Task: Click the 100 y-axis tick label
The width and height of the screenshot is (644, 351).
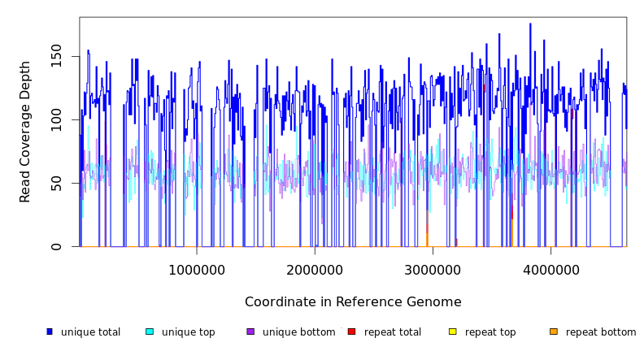Action: pos(58,119)
